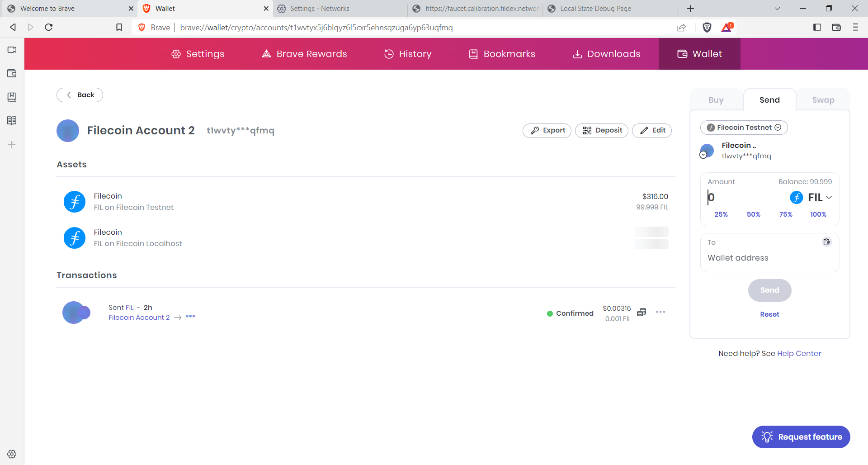Open the Wallet icon in the sidebar
This screenshot has width=868, height=465.
point(12,73)
